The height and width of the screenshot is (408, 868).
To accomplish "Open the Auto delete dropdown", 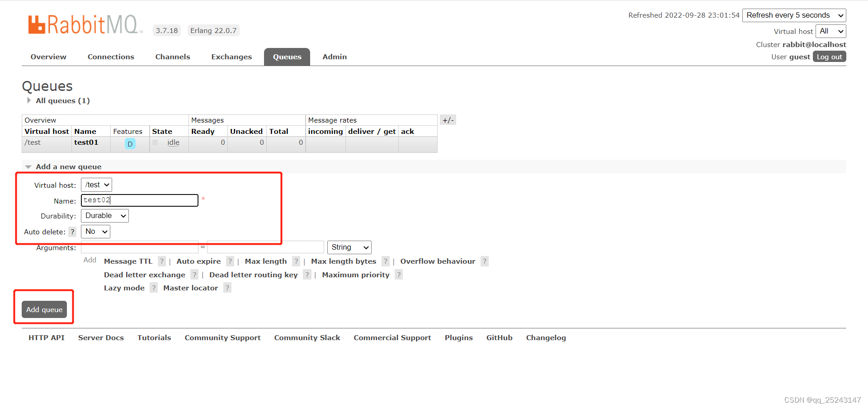I will pyautogui.click(x=95, y=231).
